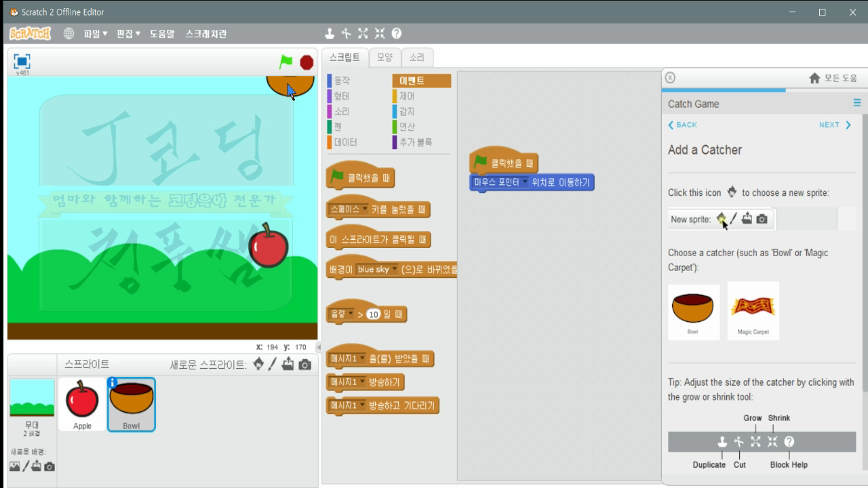Open the 파일 menu
The image size is (868, 488).
pos(96,33)
